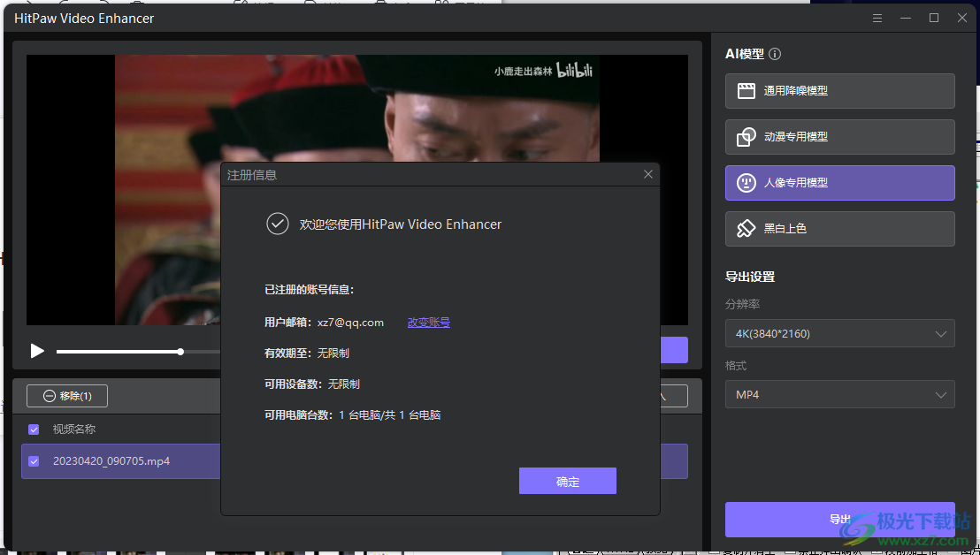Select the 人像专用模型 model
The height and width of the screenshot is (555, 980).
(840, 183)
